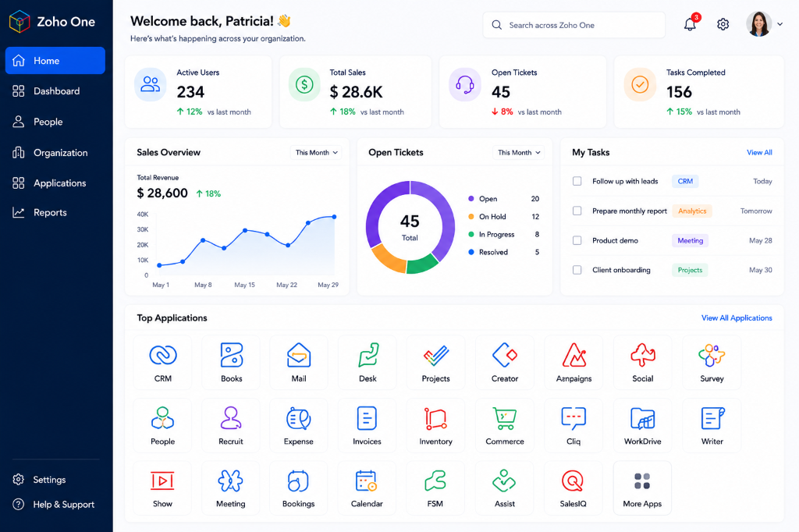Screen dimensions: 799x532
Task: Click the Search across Zoho One field
Action: point(574,25)
